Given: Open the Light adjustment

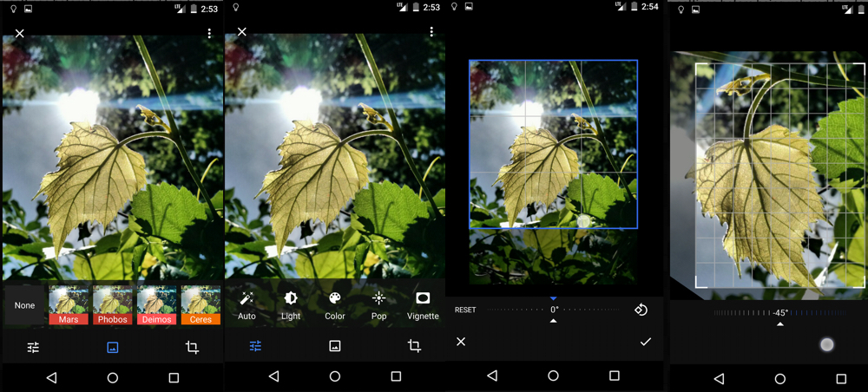Looking at the screenshot, I should pos(291,306).
